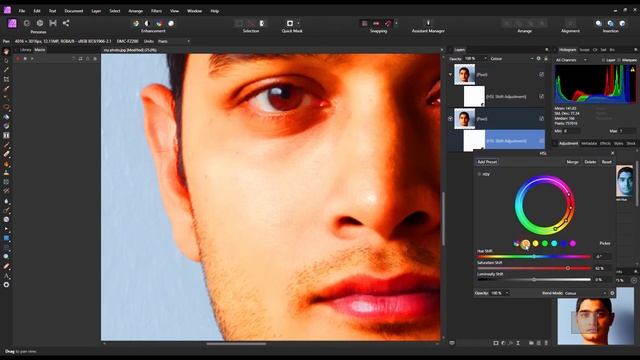Screen dimensions: 640x360
Task: Select the blue Rectangle shape tool
Action: point(6,238)
